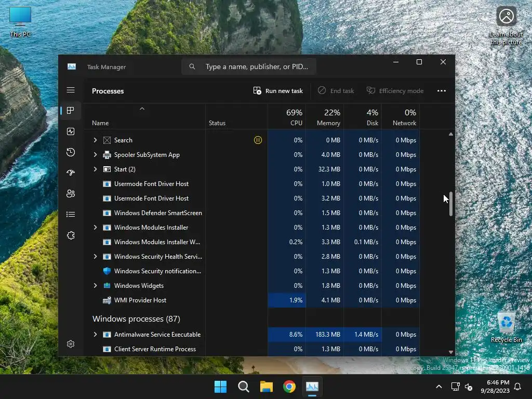Focus the name, publisher, or PID search box

249,66
